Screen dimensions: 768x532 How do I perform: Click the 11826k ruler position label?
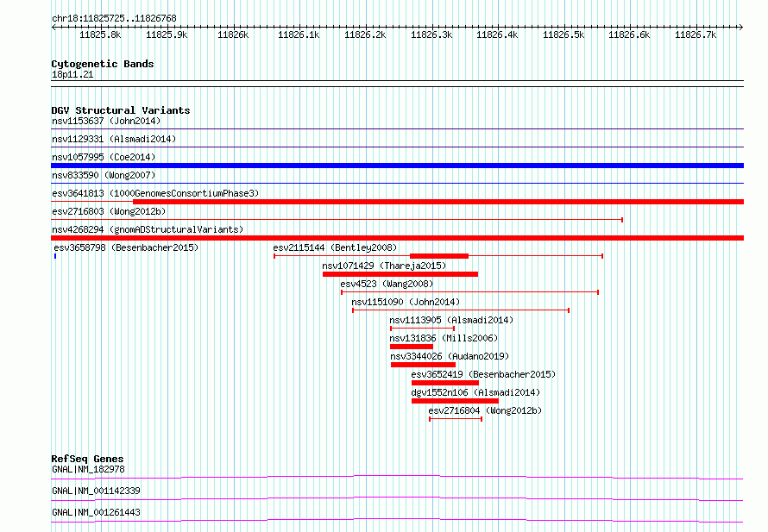point(233,34)
